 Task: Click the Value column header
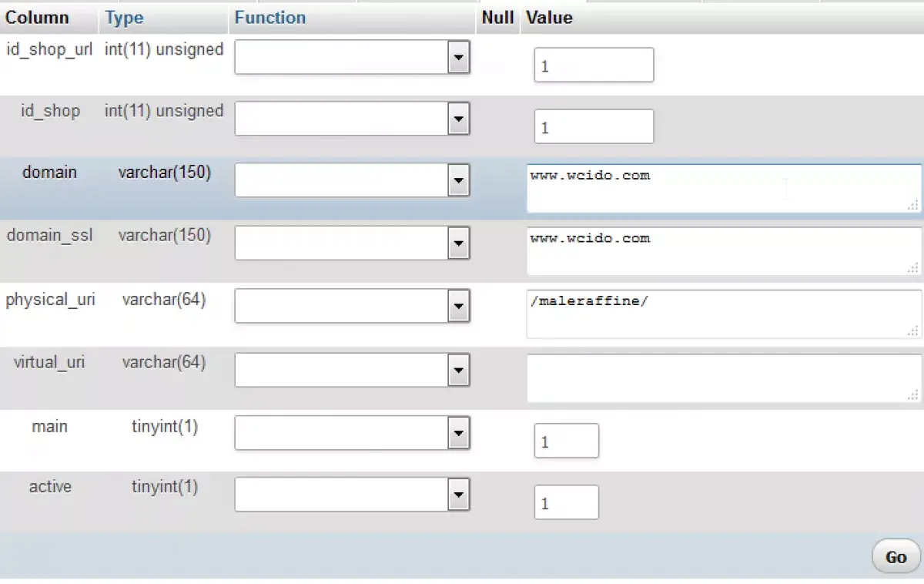549,18
